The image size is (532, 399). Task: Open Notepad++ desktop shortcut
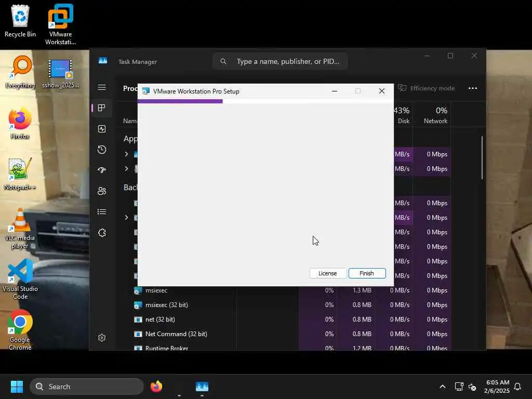click(x=20, y=174)
